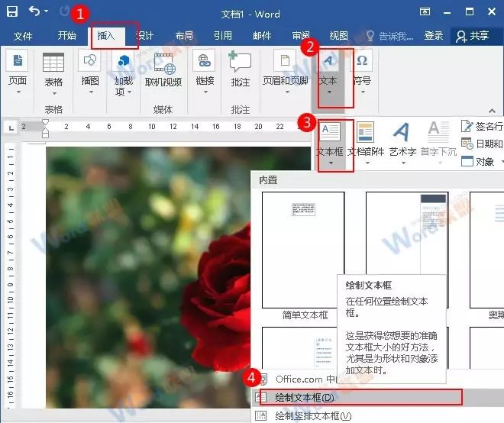The width and height of the screenshot is (504, 423).
Task: Click the Save icon in title bar
Action: point(12,11)
